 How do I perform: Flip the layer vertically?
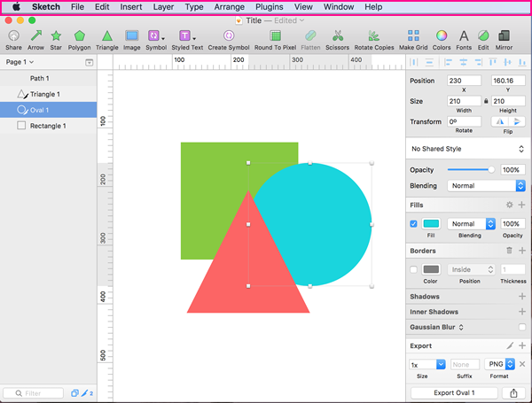pos(517,121)
